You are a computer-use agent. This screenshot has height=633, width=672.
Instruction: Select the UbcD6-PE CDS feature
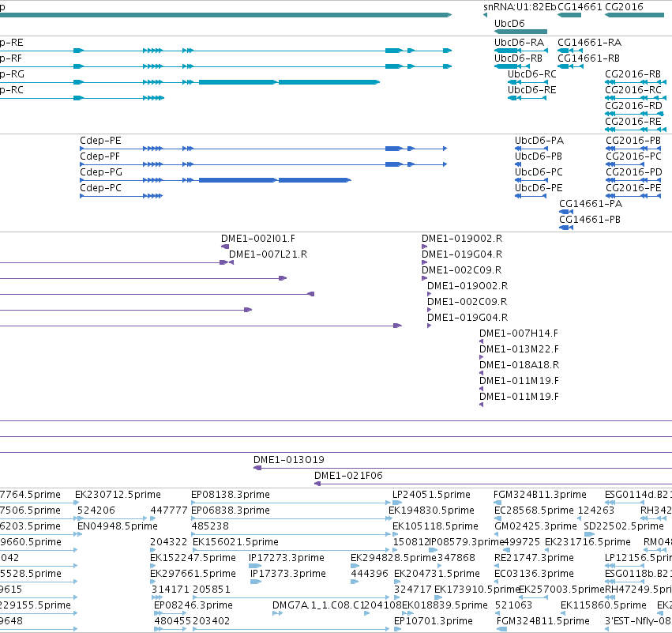pos(531,196)
